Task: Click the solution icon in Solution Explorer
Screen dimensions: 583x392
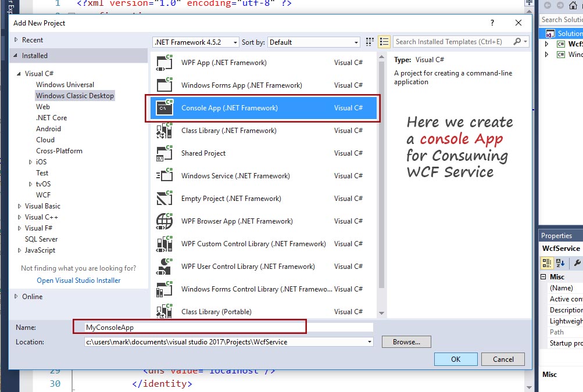Action: pos(550,34)
